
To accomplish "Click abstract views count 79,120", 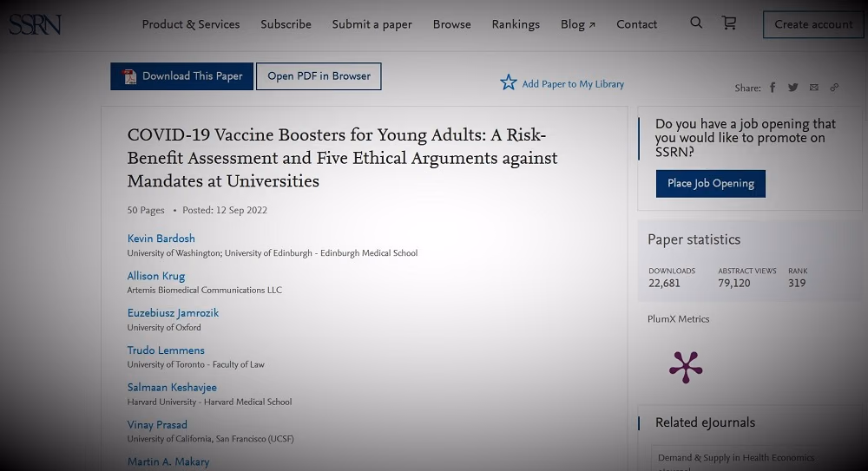I will [734, 284].
